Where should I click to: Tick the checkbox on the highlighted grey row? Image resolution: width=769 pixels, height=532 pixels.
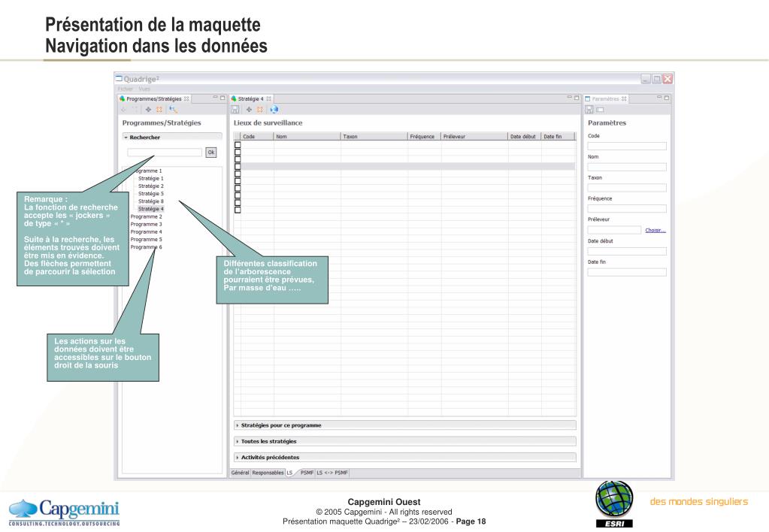point(238,166)
